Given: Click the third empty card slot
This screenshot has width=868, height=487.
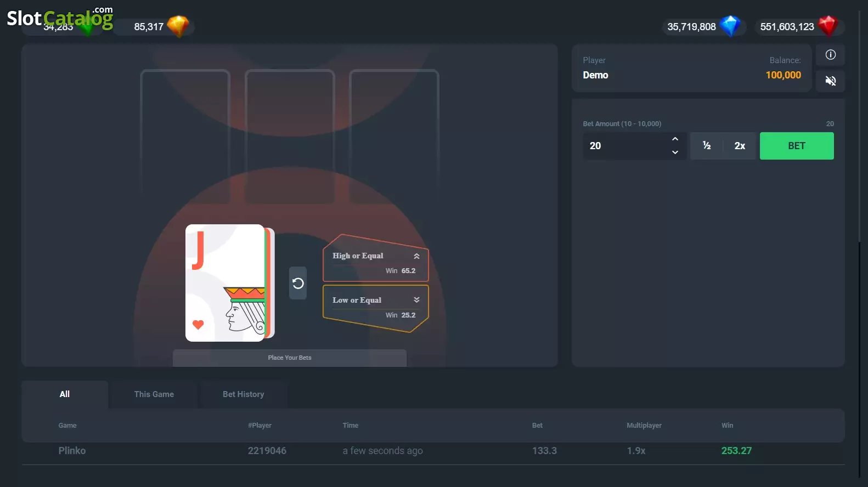Looking at the screenshot, I should click(x=394, y=137).
